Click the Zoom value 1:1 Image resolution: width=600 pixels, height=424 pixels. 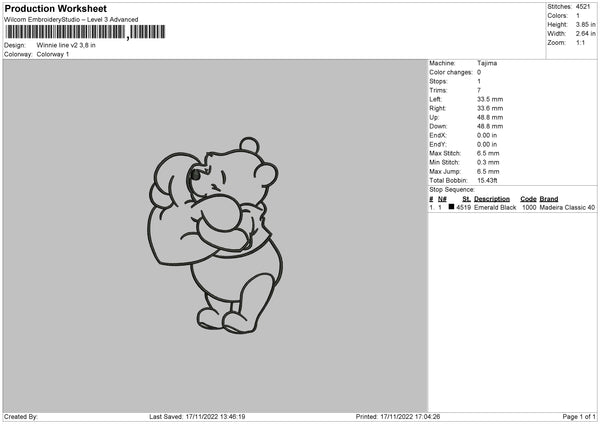point(580,43)
